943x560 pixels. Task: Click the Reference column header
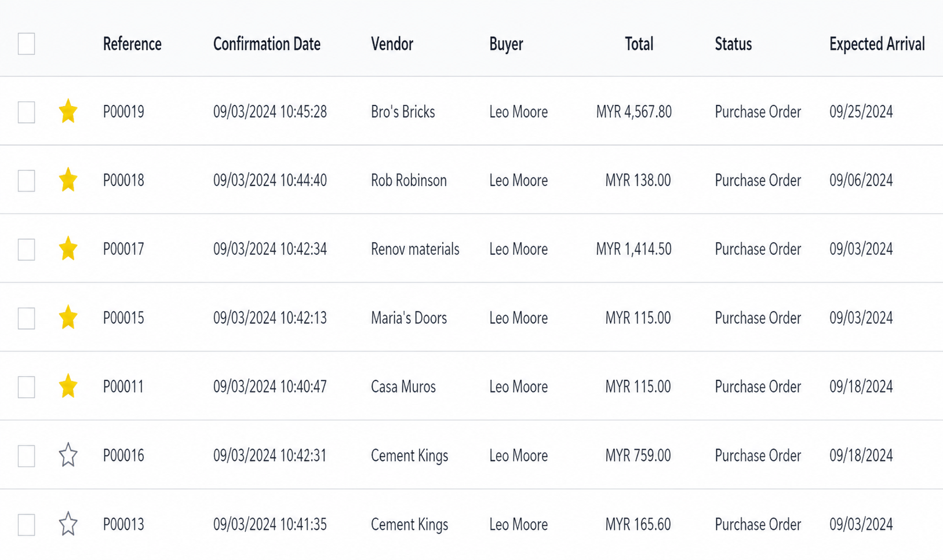click(132, 44)
